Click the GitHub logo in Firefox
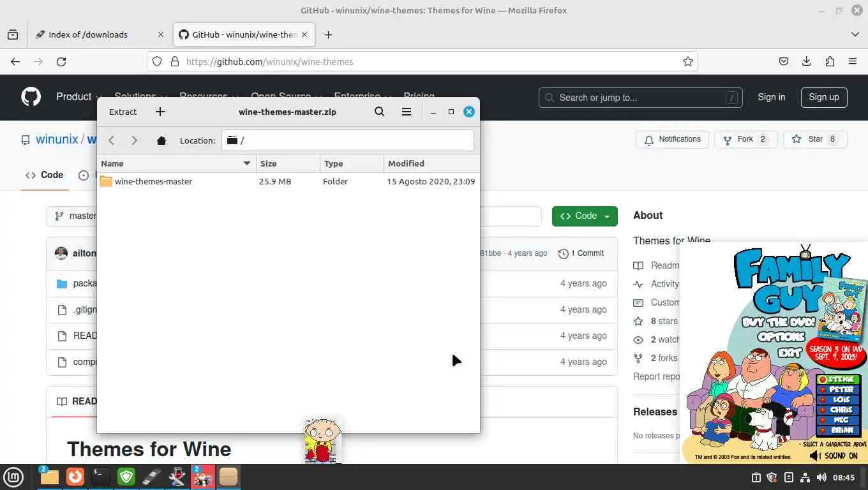The image size is (868, 490). click(x=31, y=97)
